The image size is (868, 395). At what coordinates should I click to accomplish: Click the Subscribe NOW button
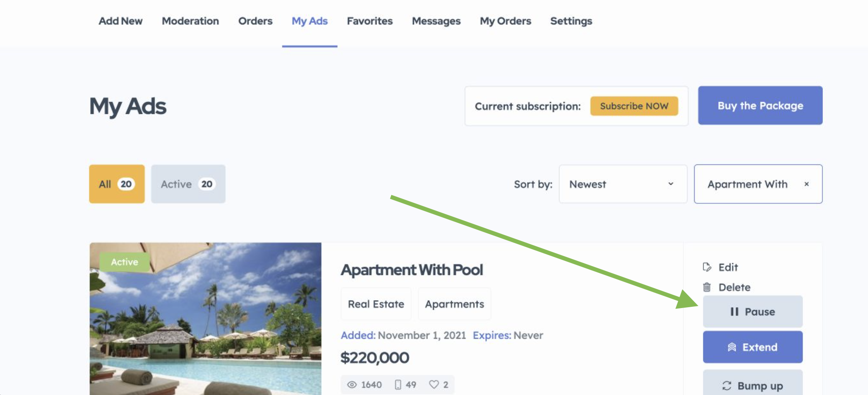[634, 106]
